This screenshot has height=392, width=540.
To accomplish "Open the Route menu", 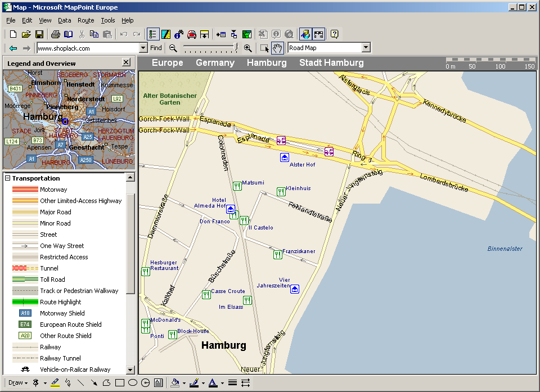I will (x=85, y=20).
